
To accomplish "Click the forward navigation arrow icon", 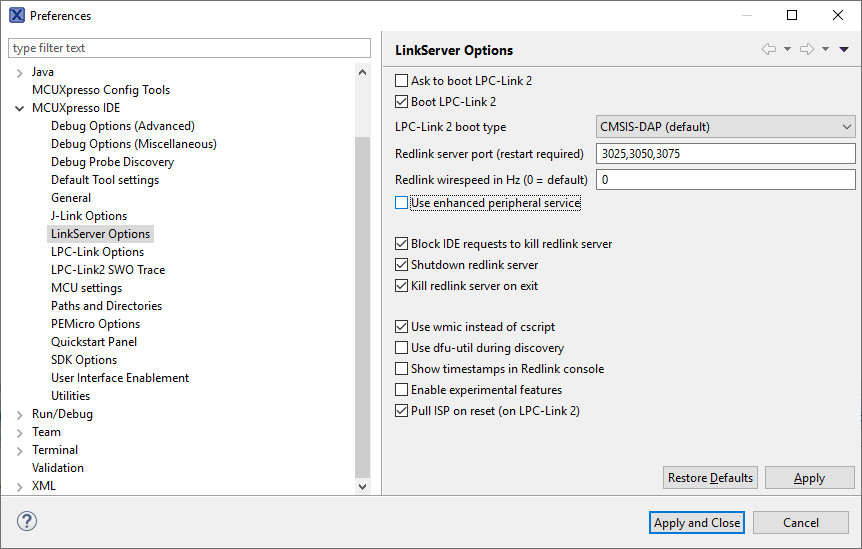I will [x=807, y=49].
